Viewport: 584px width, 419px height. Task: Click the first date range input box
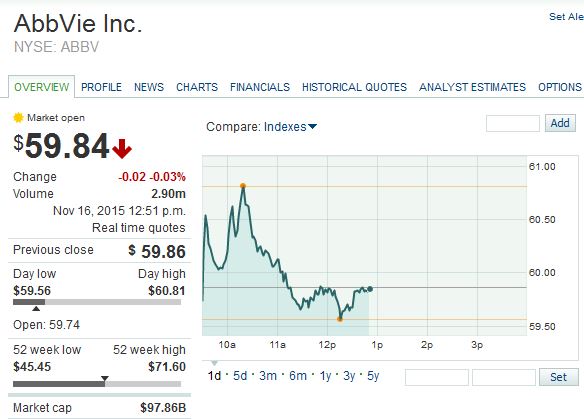pyautogui.click(x=437, y=377)
